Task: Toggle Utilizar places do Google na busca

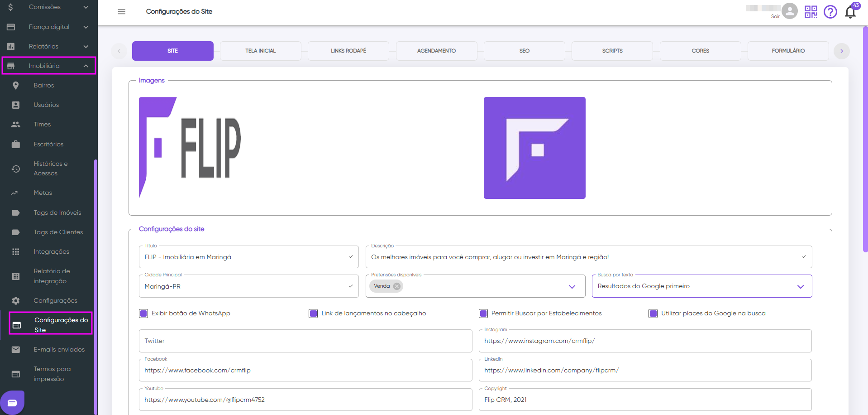Action: 653,314
